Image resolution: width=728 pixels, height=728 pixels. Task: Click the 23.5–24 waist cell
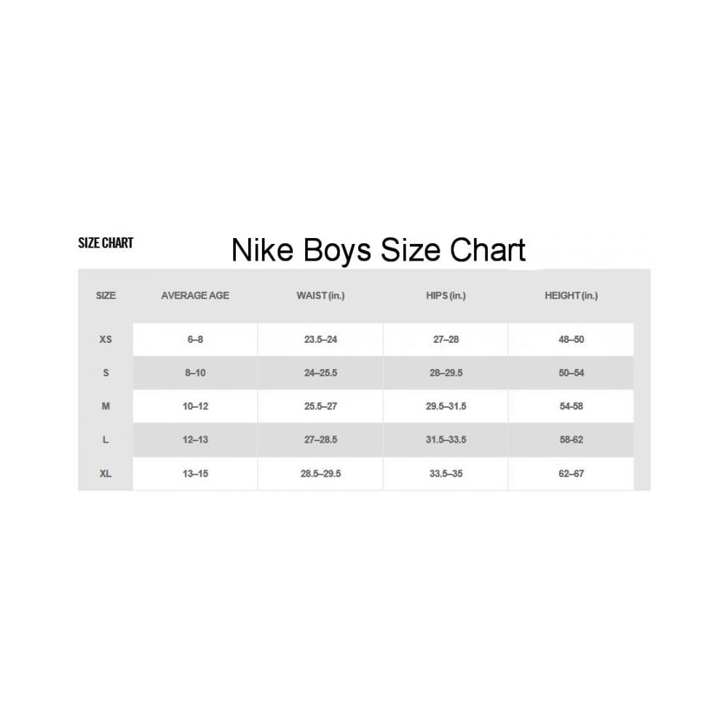[320, 339]
